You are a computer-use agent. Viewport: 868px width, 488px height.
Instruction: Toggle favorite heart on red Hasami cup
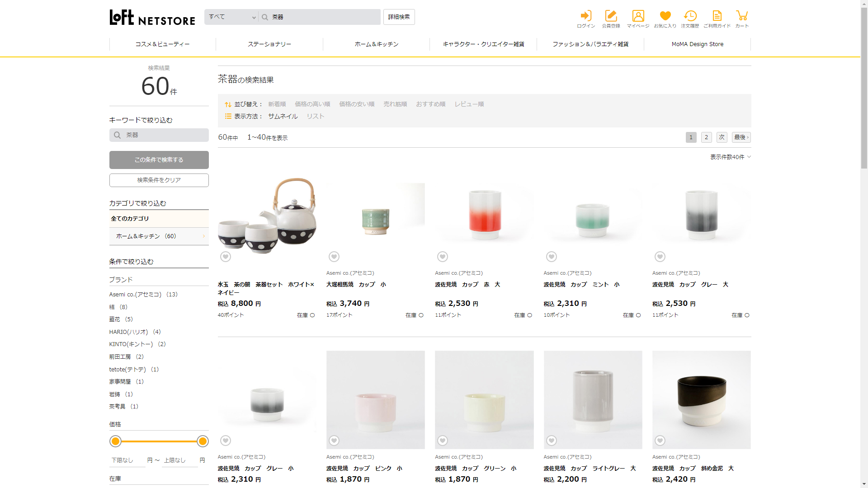443,257
